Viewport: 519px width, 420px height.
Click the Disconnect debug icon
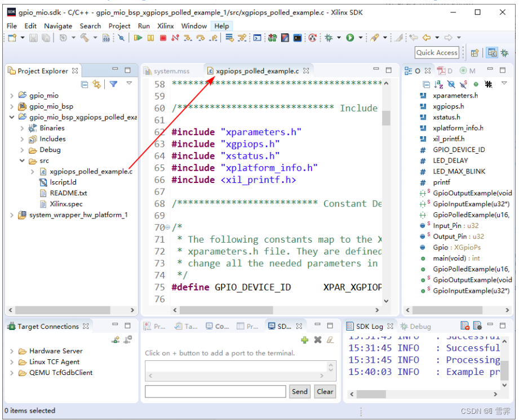[x=175, y=38]
